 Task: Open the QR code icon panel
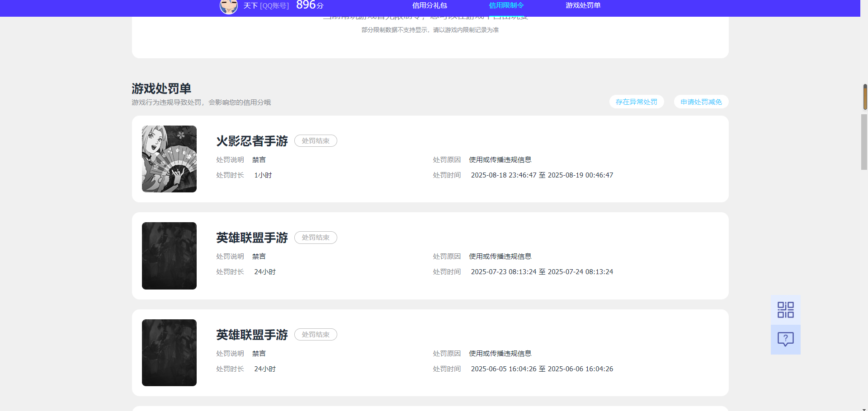[x=785, y=310]
